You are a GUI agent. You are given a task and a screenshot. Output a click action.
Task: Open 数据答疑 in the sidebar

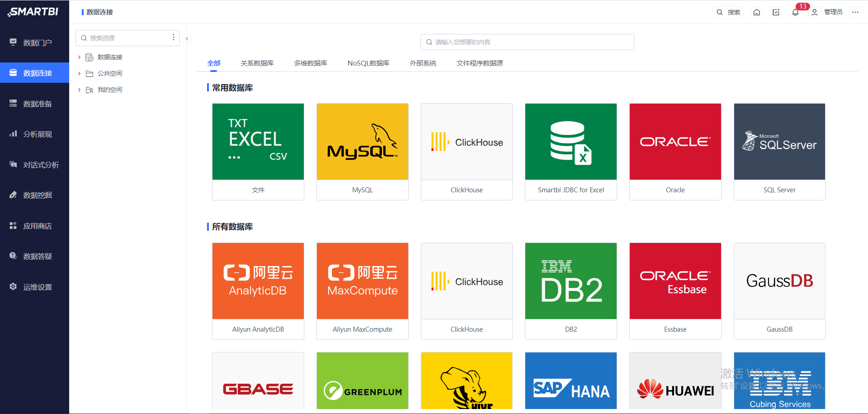point(34,256)
